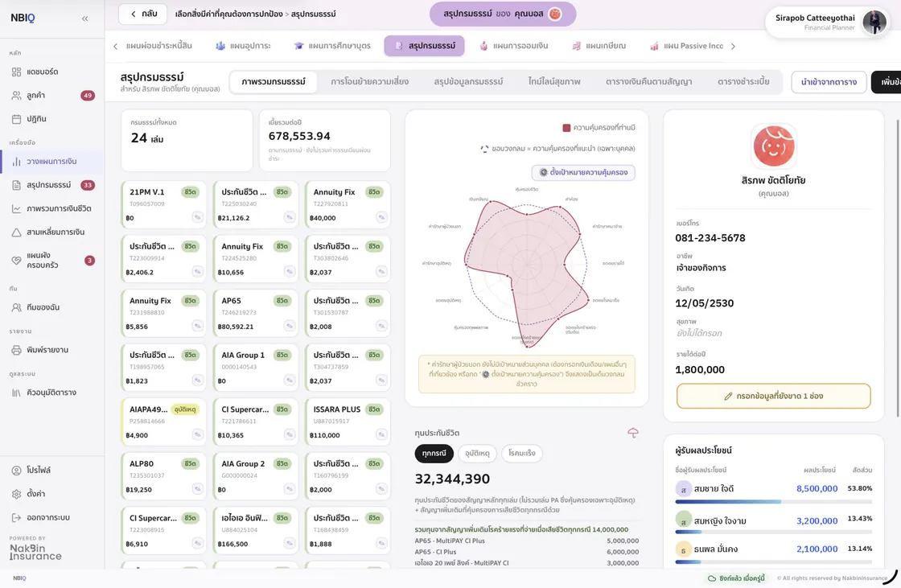This screenshot has height=588, width=901.
Task: Open ตั้งค่า settings in sidebar
Action: click(51, 494)
